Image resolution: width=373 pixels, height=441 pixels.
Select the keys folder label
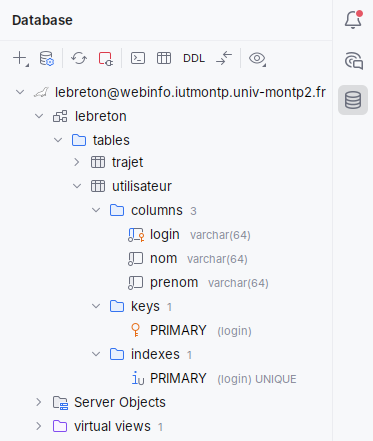tap(145, 307)
